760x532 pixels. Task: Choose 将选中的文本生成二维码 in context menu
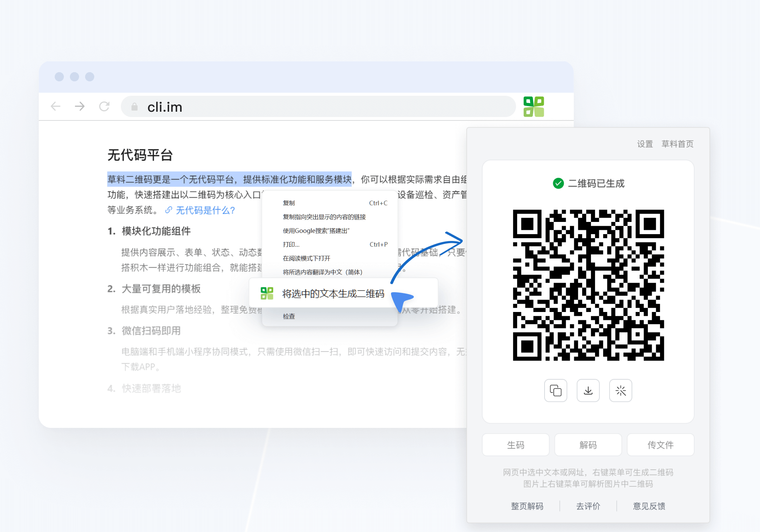click(333, 293)
